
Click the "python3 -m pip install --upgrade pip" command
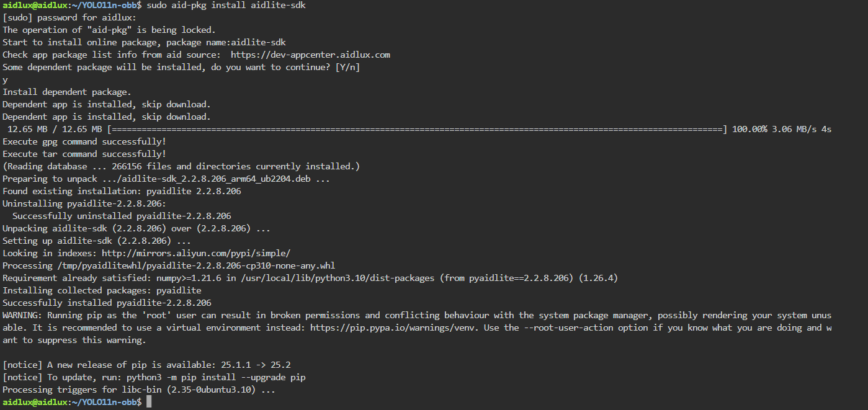tap(216, 377)
